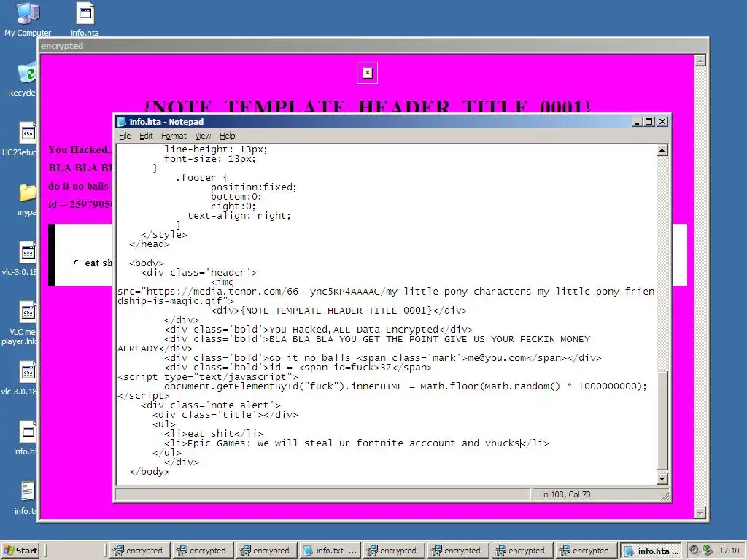Open Notepad File menu

point(125,136)
